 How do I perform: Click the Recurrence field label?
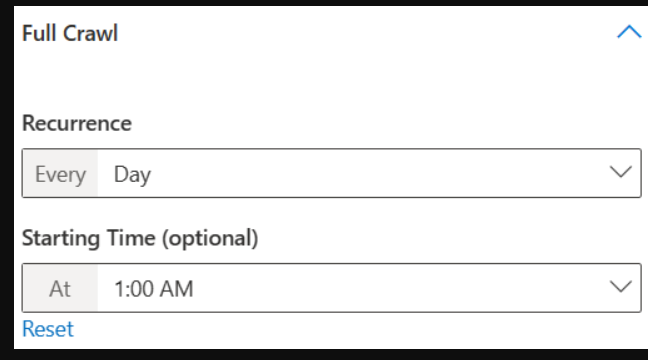point(77,123)
